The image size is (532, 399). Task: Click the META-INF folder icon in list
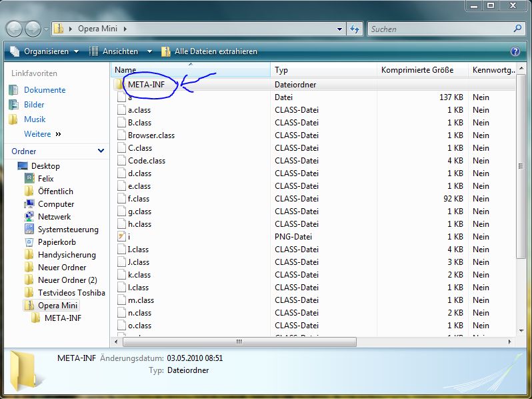tap(119, 84)
